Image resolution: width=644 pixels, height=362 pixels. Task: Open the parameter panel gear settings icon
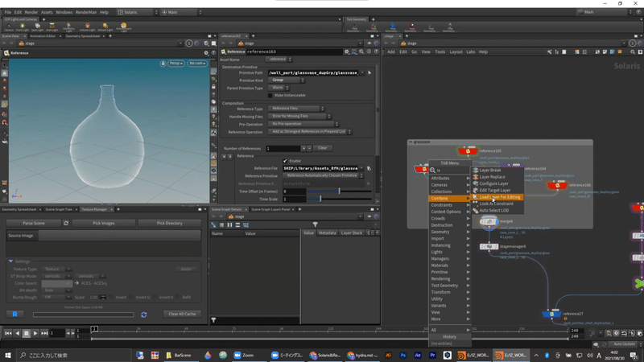pos(347,51)
